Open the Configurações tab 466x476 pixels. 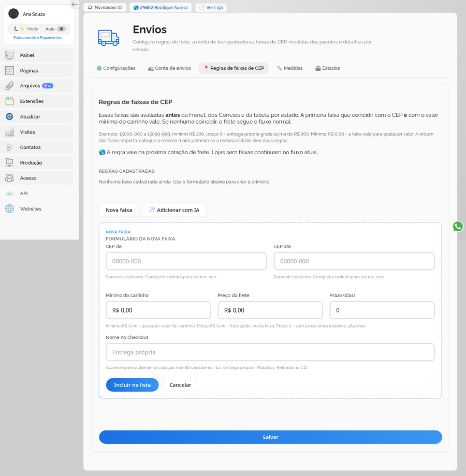pyautogui.click(x=116, y=68)
